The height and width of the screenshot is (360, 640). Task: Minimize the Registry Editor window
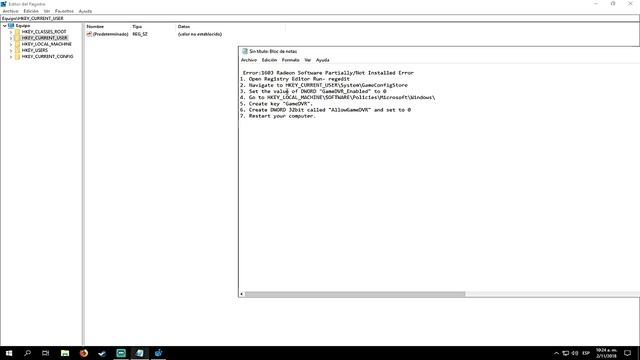pos(596,4)
